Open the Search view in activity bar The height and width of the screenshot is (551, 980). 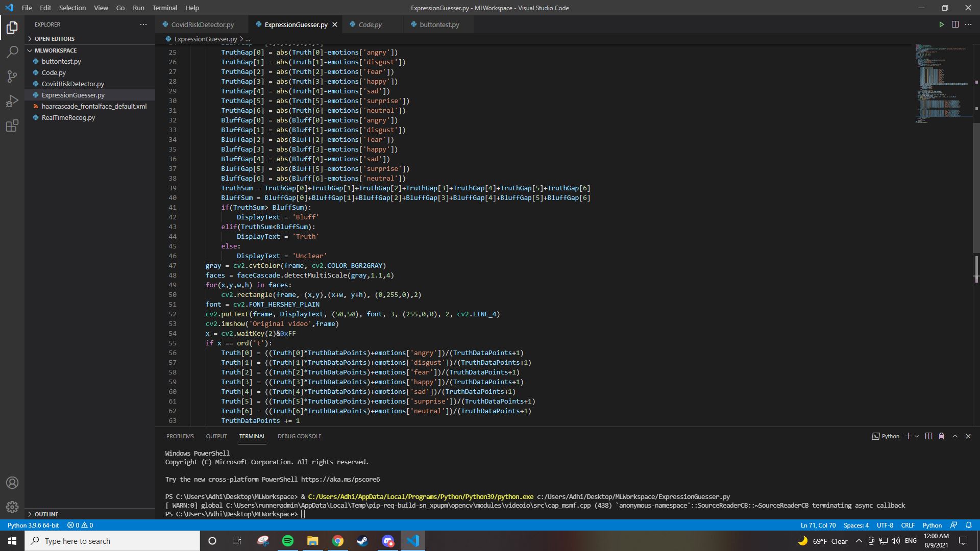pos(12,52)
